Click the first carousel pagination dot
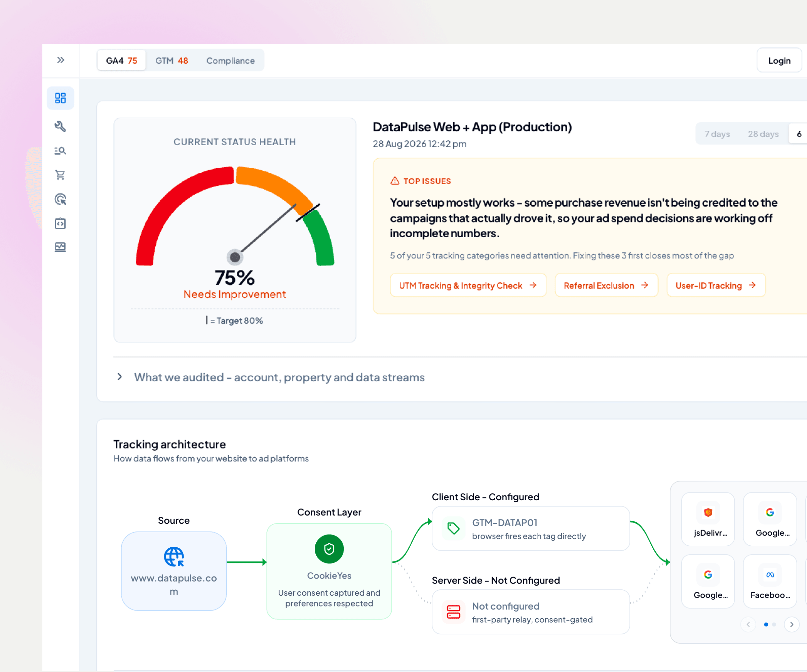The image size is (807, 672). (766, 625)
